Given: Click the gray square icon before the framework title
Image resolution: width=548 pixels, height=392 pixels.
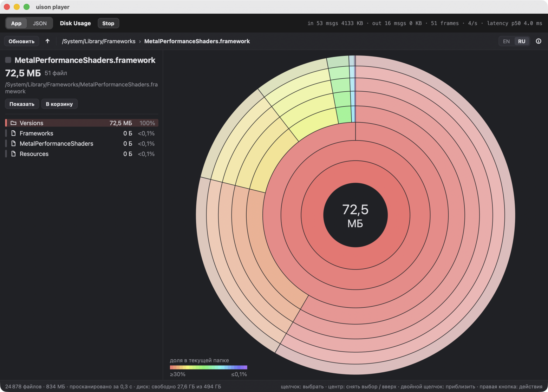Looking at the screenshot, I should 8,60.
